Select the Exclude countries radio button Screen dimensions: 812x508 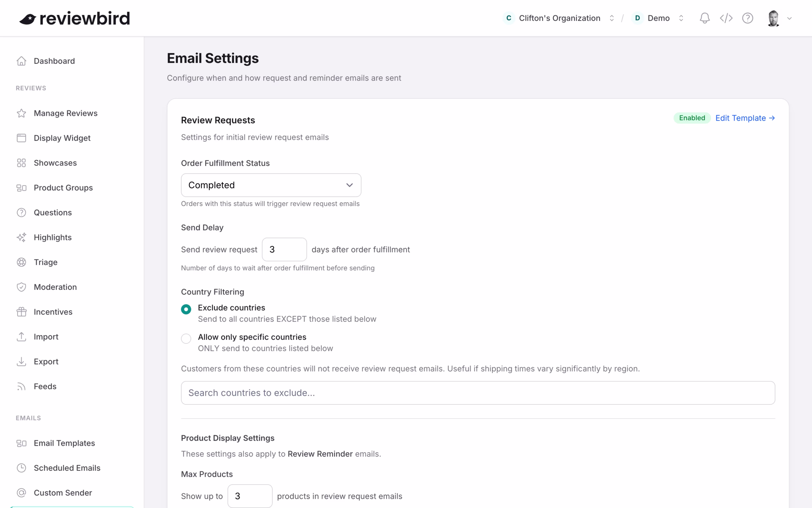(186, 309)
